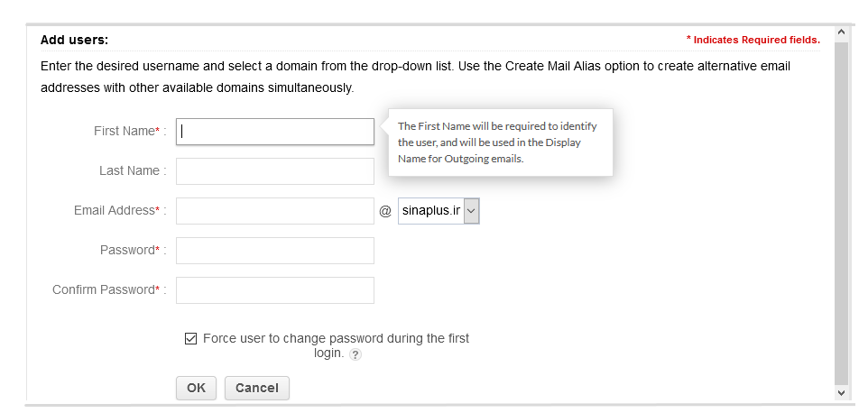This screenshot has height=413, width=868.
Task: Click the First Name tooltip text
Action: click(x=497, y=142)
